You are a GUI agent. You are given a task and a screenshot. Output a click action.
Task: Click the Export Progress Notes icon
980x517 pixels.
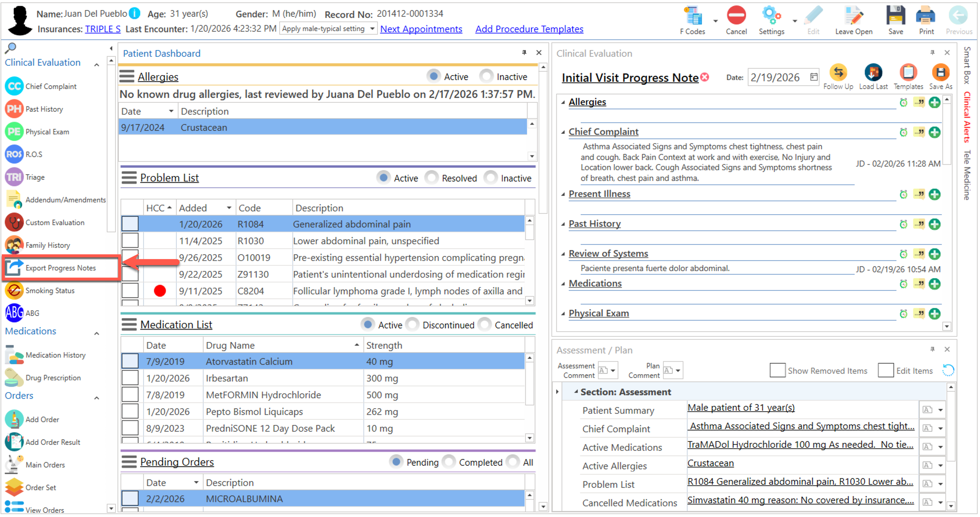tap(14, 268)
